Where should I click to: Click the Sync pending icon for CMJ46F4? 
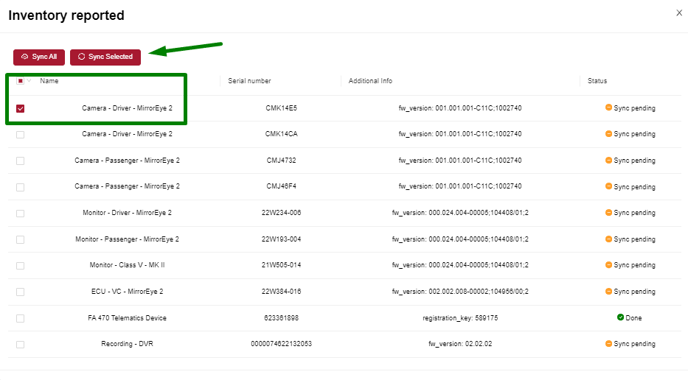coord(609,186)
